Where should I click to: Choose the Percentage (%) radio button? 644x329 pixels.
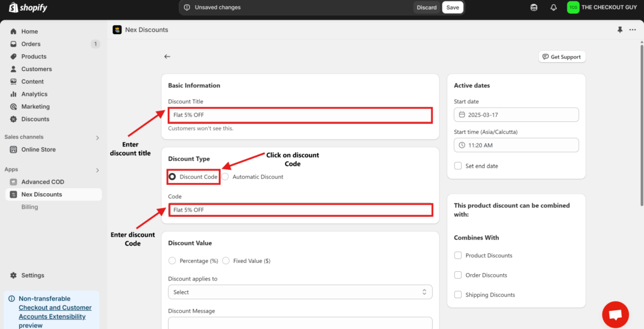pos(172,261)
